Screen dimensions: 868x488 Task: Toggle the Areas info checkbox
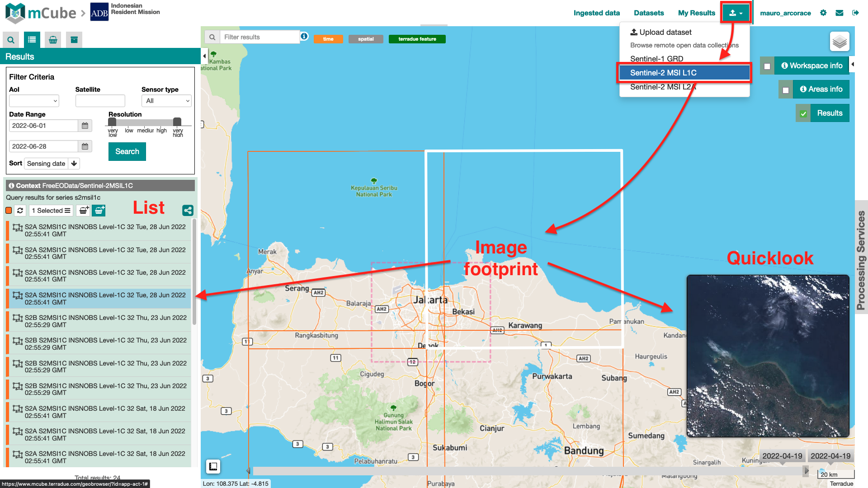tap(786, 90)
